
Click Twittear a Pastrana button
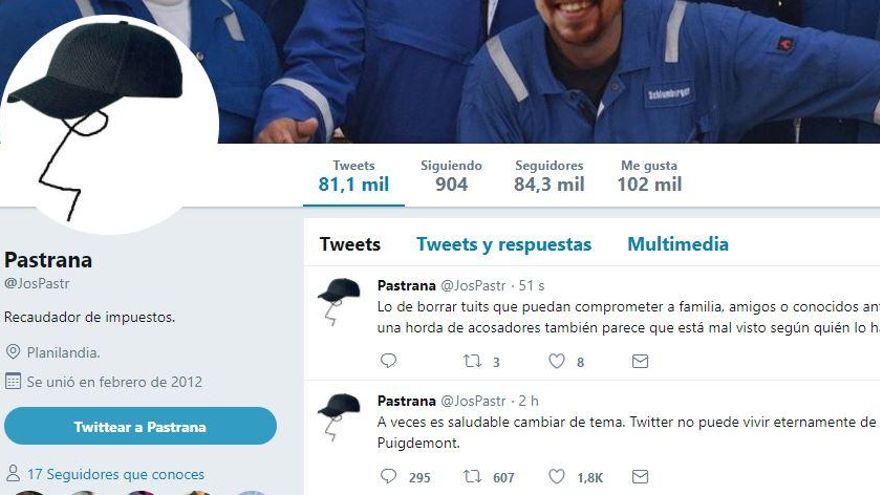click(140, 427)
